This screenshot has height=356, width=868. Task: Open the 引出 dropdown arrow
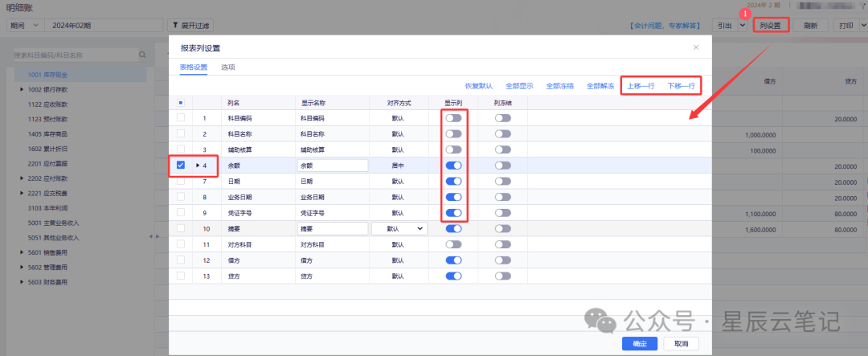[x=743, y=26]
